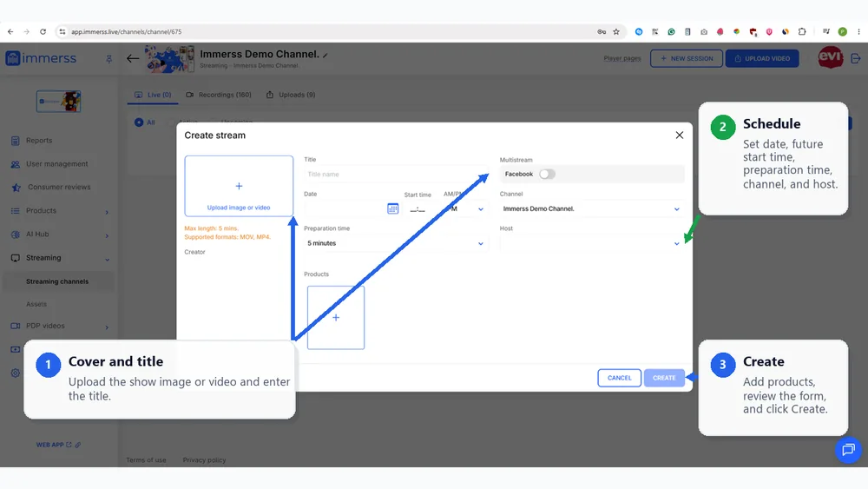Close the Create stream dialog

pos(680,135)
